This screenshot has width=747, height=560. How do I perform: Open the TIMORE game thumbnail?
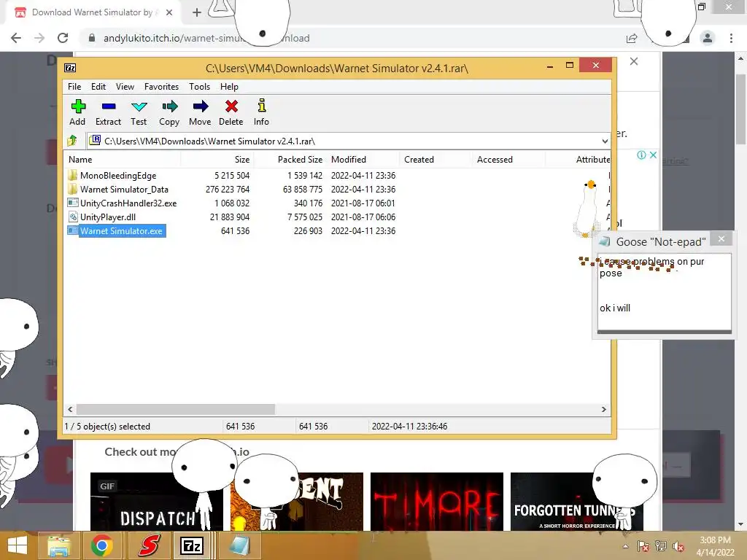tap(437, 502)
